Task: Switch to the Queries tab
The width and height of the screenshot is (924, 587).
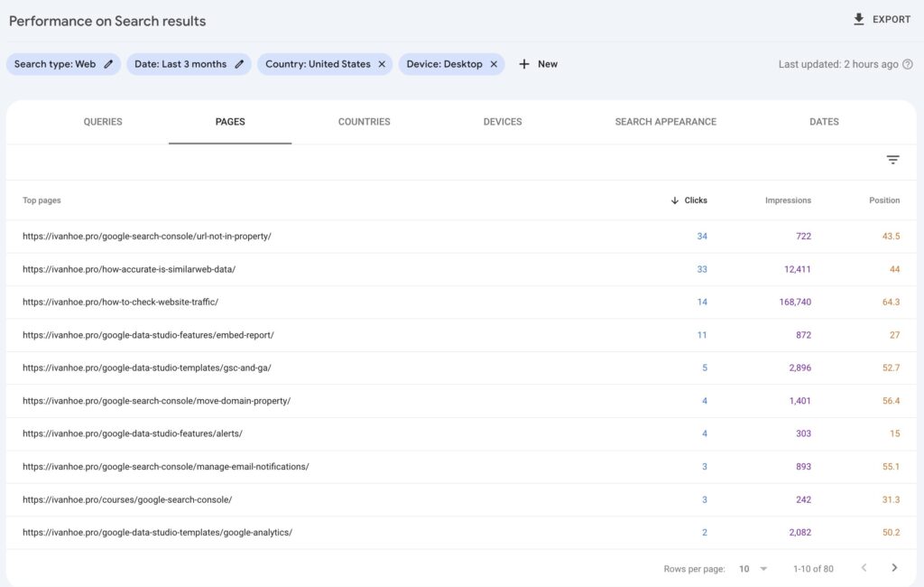Action: click(103, 122)
